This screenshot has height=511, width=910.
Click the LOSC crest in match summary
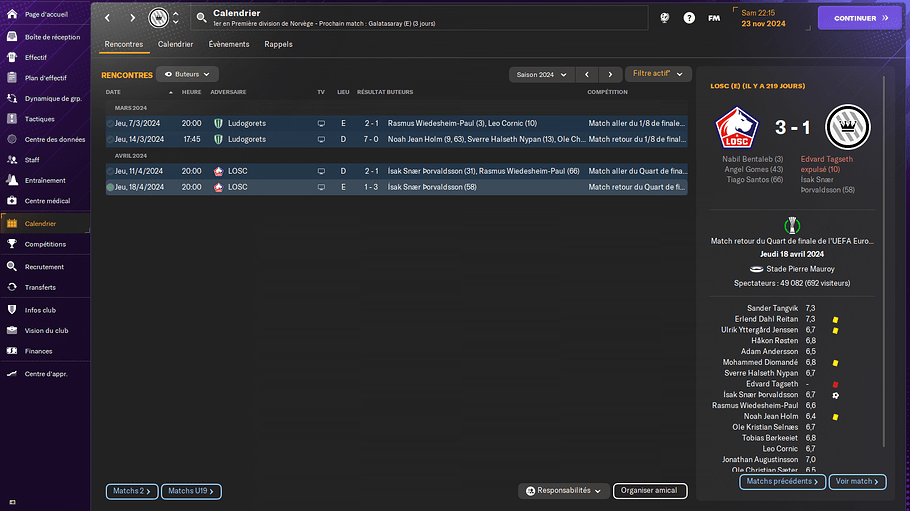pyautogui.click(x=736, y=128)
